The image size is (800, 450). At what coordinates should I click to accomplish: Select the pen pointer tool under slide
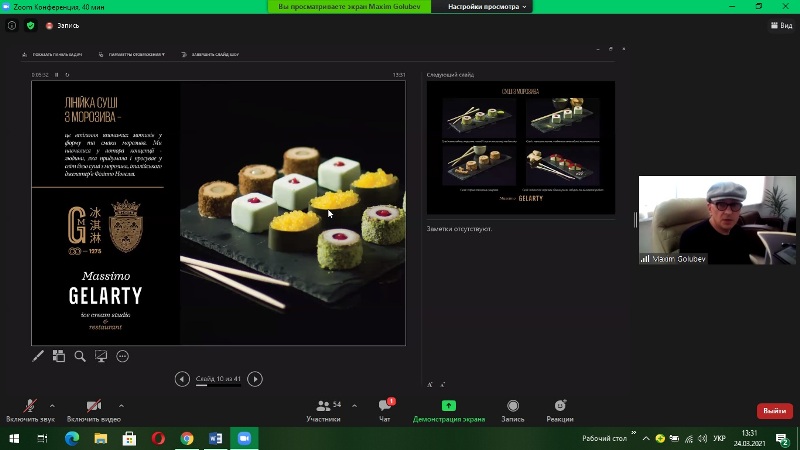(x=38, y=356)
